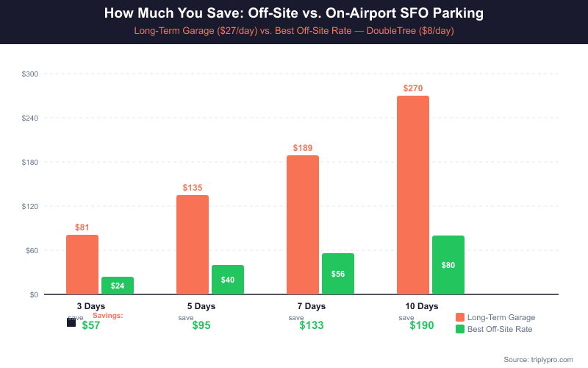588x368 pixels.
Task: Click the green $80 off-site bar
Action: click(x=448, y=265)
